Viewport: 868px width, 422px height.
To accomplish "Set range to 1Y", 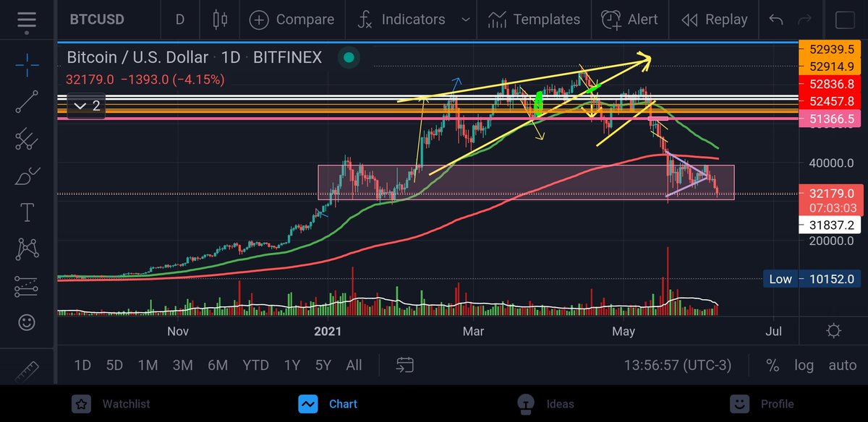I will (292, 365).
